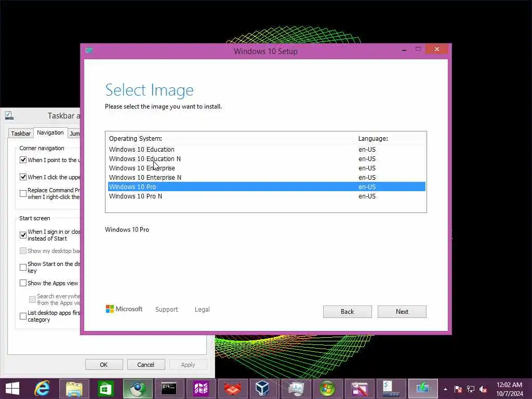Viewport: 532px width, 399px height.
Task: Close the Windows 10 Setup window
Action: (x=436, y=49)
